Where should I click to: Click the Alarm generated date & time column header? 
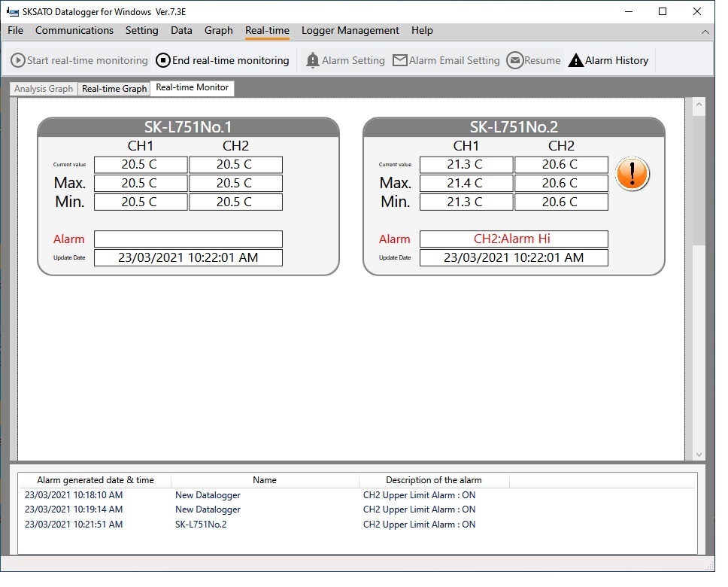pos(96,480)
